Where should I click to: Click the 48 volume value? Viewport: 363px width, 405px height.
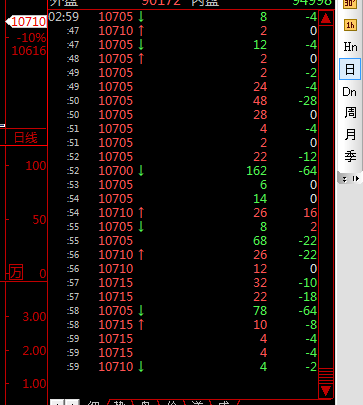(260, 101)
